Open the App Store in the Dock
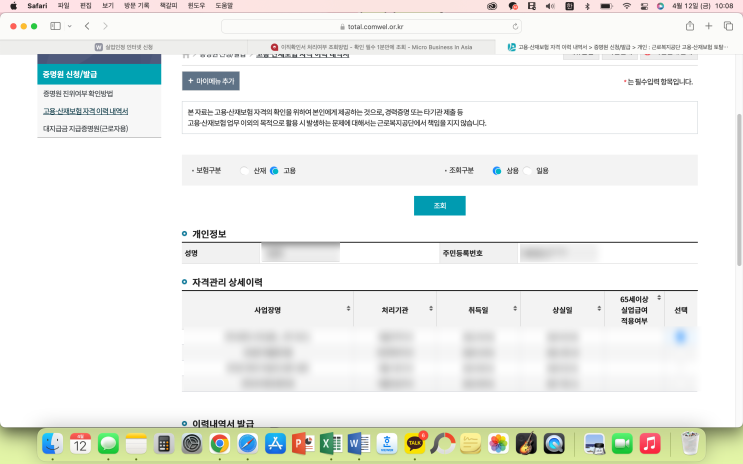The height and width of the screenshot is (464, 743). 275,444
